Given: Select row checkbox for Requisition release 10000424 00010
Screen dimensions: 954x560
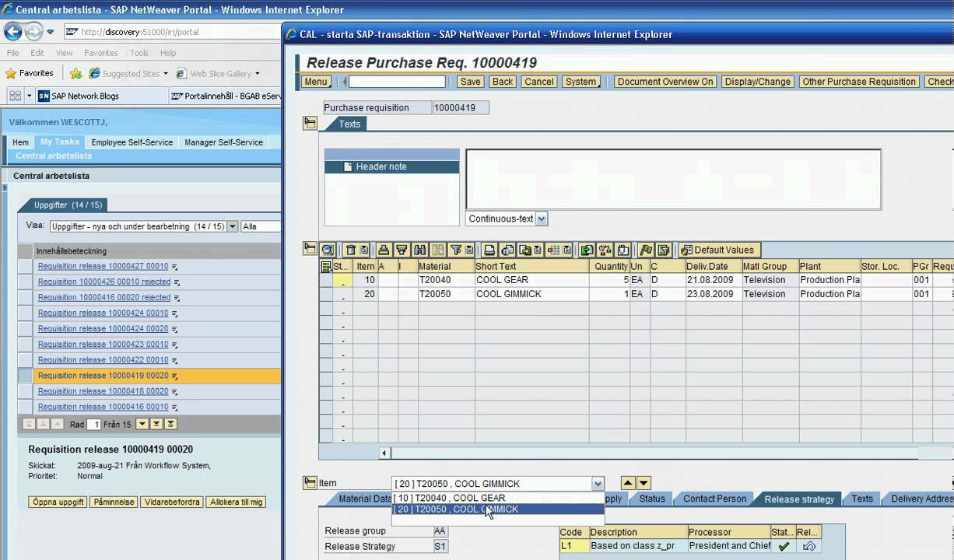Looking at the screenshot, I should (x=25, y=313).
